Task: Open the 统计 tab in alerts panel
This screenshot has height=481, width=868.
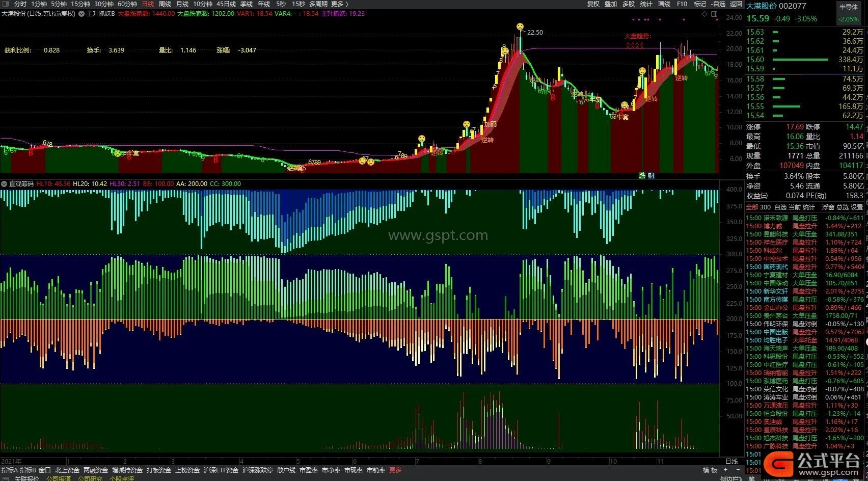Action: (x=809, y=207)
